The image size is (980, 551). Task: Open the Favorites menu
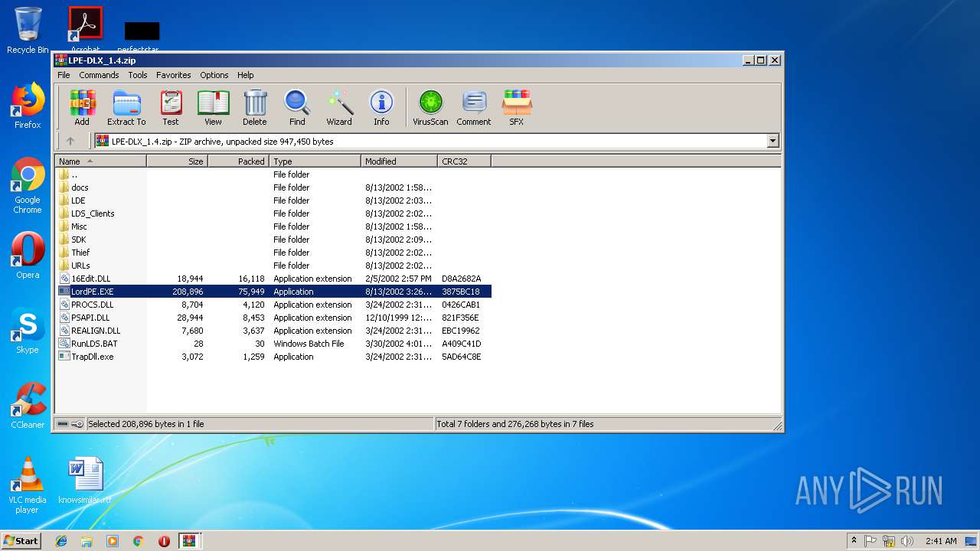tap(174, 75)
